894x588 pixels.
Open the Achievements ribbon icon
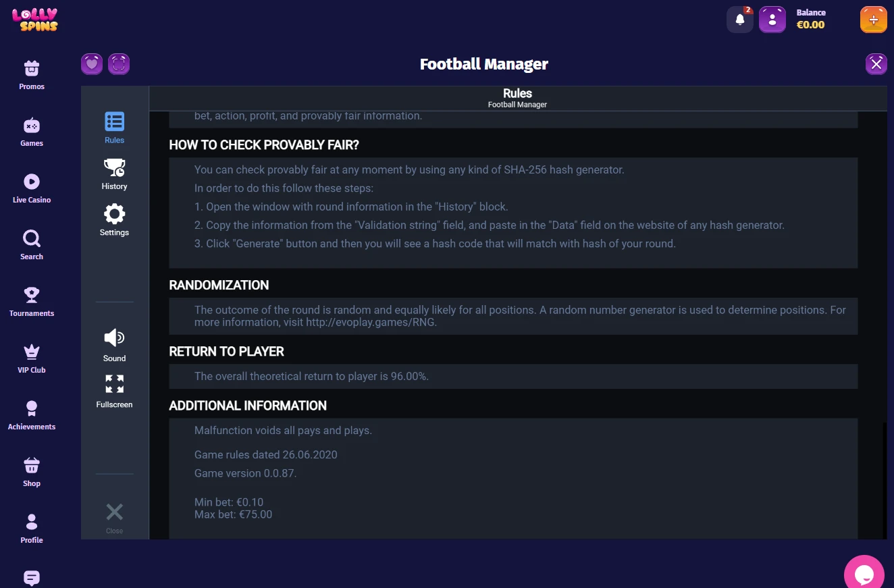click(x=32, y=415)
